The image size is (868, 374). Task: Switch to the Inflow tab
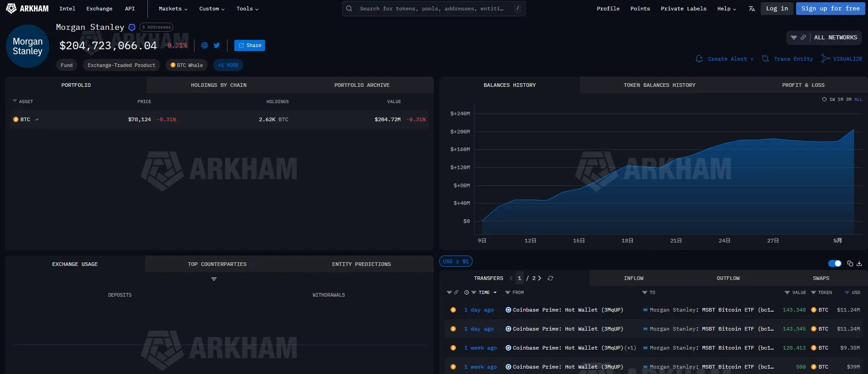[x=633, y=278]
